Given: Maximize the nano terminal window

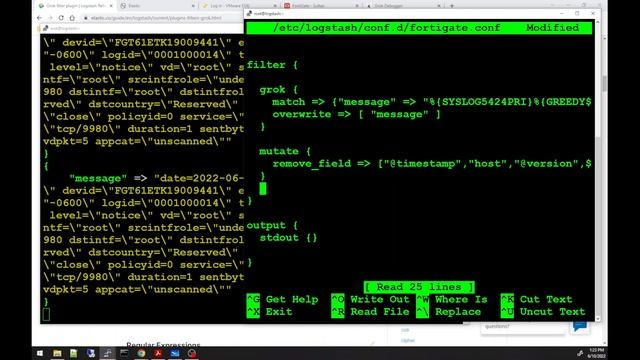Looking at the screenshot, I should coord(577,13).
